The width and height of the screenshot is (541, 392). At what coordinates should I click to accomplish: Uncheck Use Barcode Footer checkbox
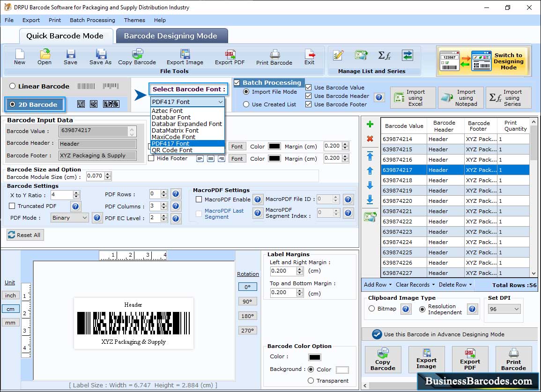pos(309,104)
